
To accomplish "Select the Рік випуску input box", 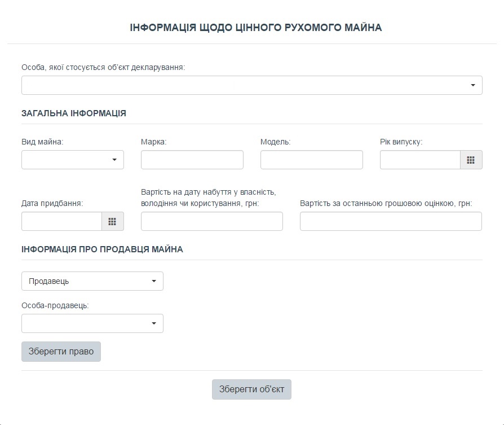I will pyautogui.click(x=420, y=160).
